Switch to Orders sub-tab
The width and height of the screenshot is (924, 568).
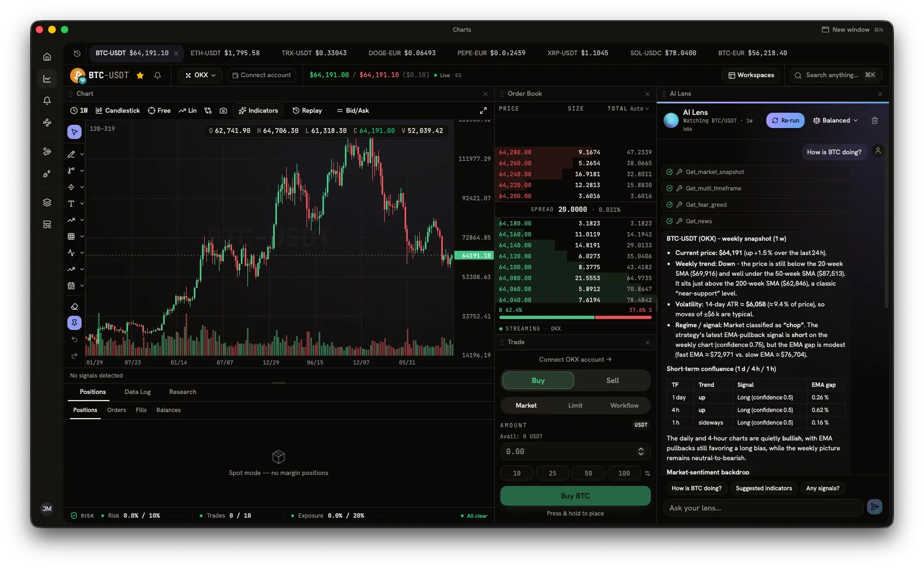tap(117, 410)
